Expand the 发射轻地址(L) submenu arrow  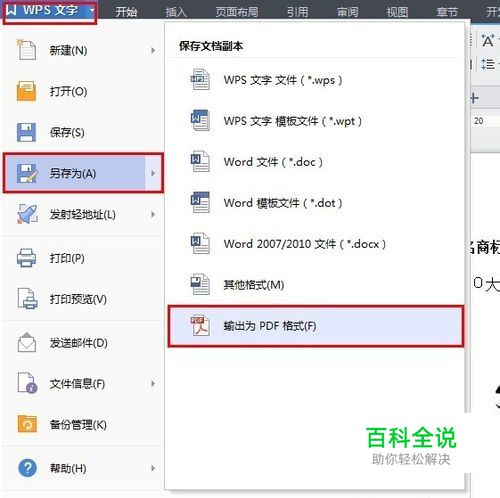pyautogui.click(x=153, y=214)
